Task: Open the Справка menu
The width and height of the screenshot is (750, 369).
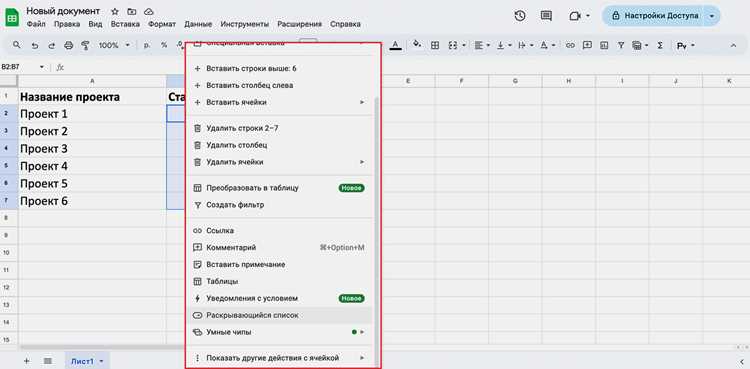Action: pos(345,24)
